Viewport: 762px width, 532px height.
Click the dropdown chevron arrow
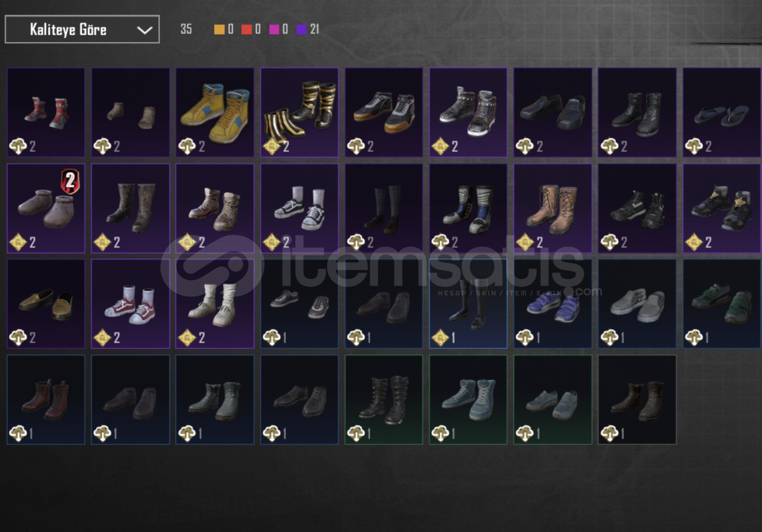click(x=144, y=30)
